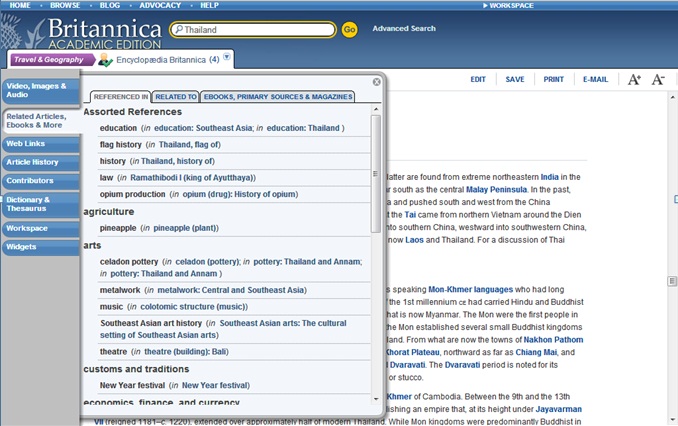Image resolution: width=678 pixels, height=426 pixels.
Task: Open Advanced Search link
Action: click(x=404, y=29)
